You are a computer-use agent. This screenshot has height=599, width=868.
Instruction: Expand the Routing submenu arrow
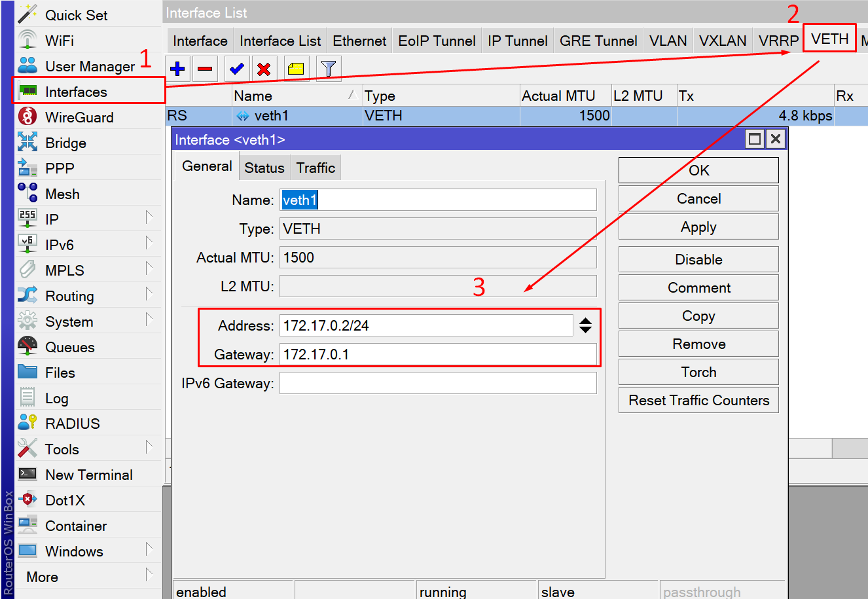click(149, 294)
